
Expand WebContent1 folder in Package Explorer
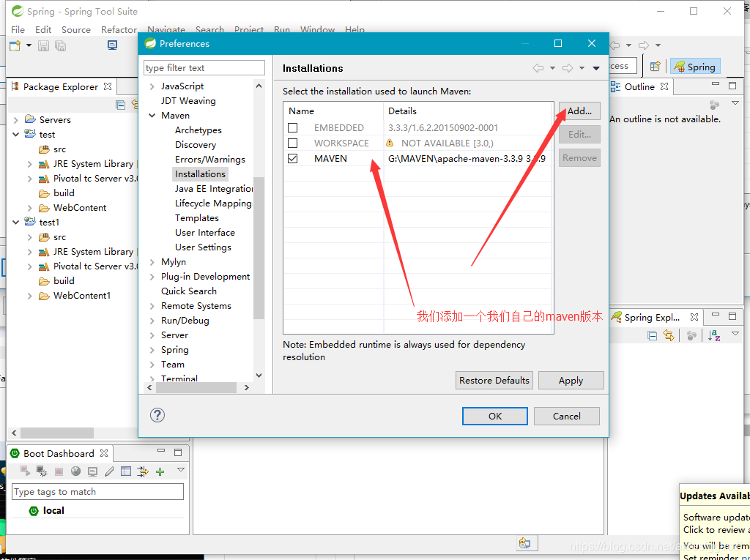[x=29, y=296]
